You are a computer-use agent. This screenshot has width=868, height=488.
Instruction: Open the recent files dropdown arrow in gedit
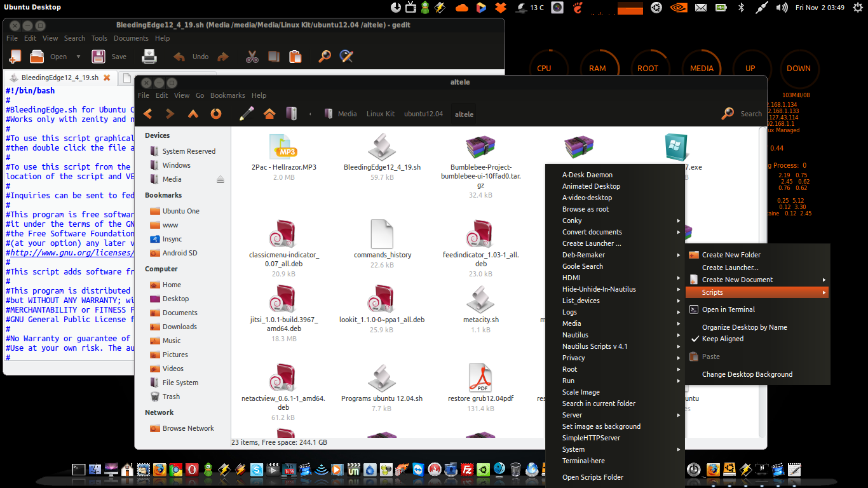coord(78,57)
